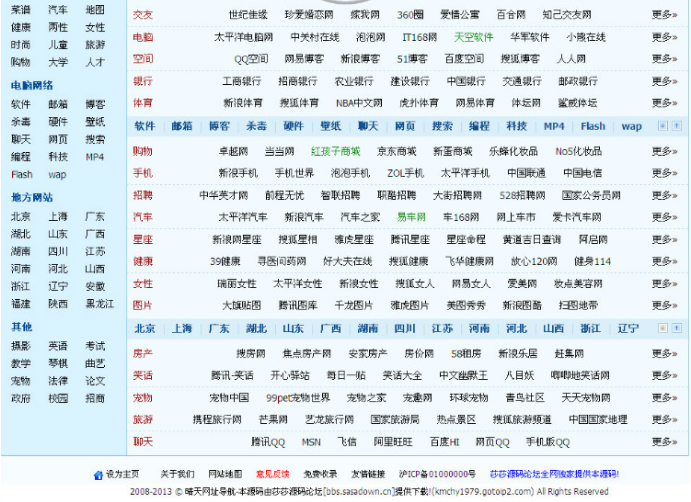Open the NBA中文网 link
This screenshot has height=502, width=691.
tap(359, 103)
